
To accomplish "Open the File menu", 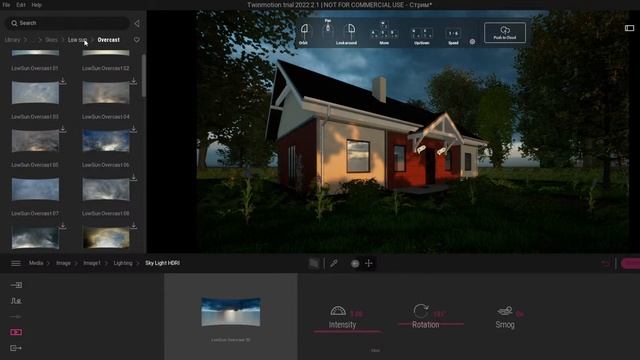I will [6, 5].
